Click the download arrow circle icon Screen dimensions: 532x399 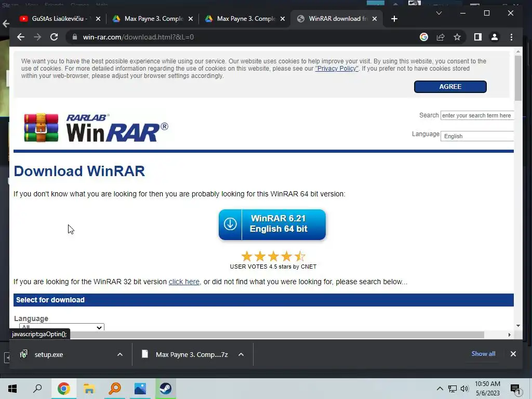point(230,224)
